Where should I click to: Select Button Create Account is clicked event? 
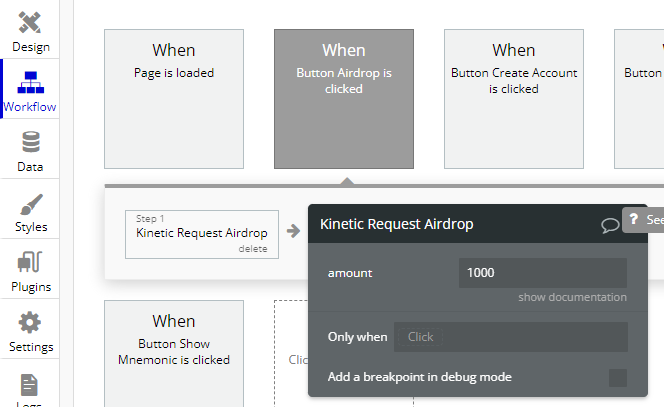pyautogui.click(x=514, y=98)
